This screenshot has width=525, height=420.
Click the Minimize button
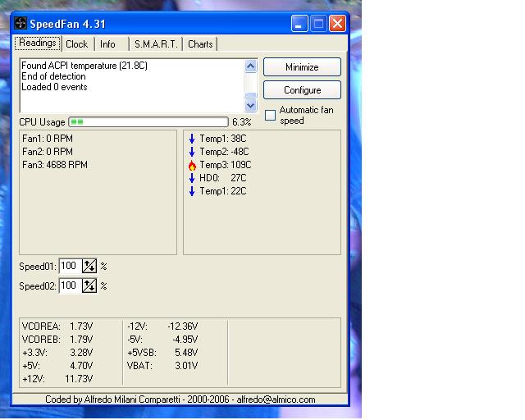302,67
